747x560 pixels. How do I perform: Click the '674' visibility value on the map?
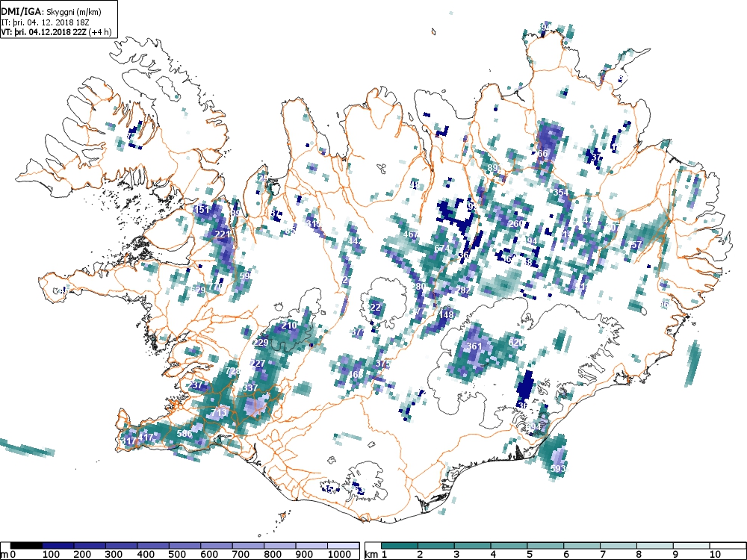coord(441,249)
